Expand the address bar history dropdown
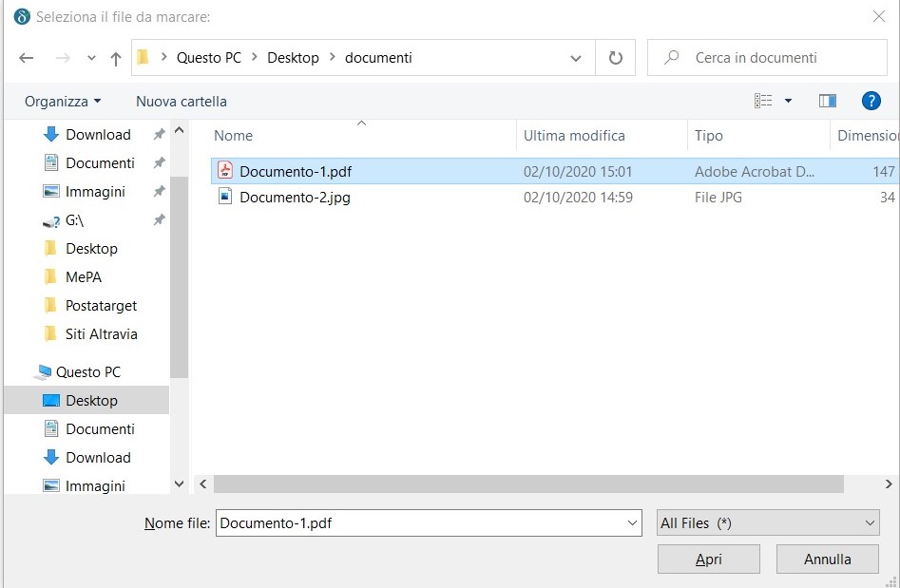 tap(576, 58)
